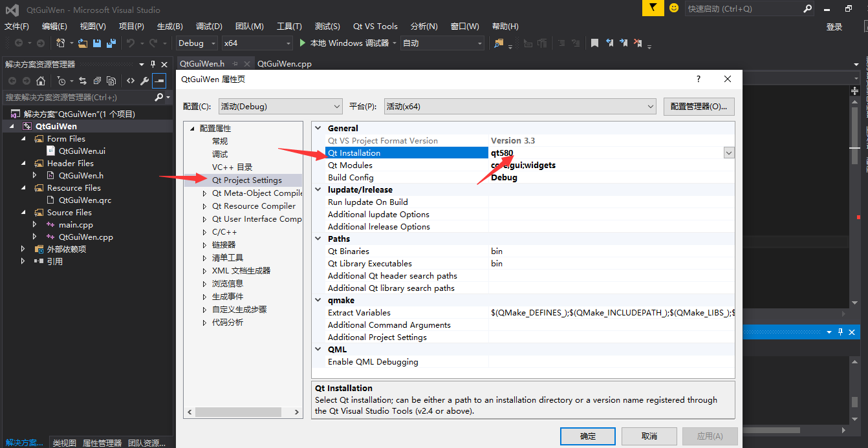
Task: Collapse the qmake property group
Action: (x=318, y=301)
